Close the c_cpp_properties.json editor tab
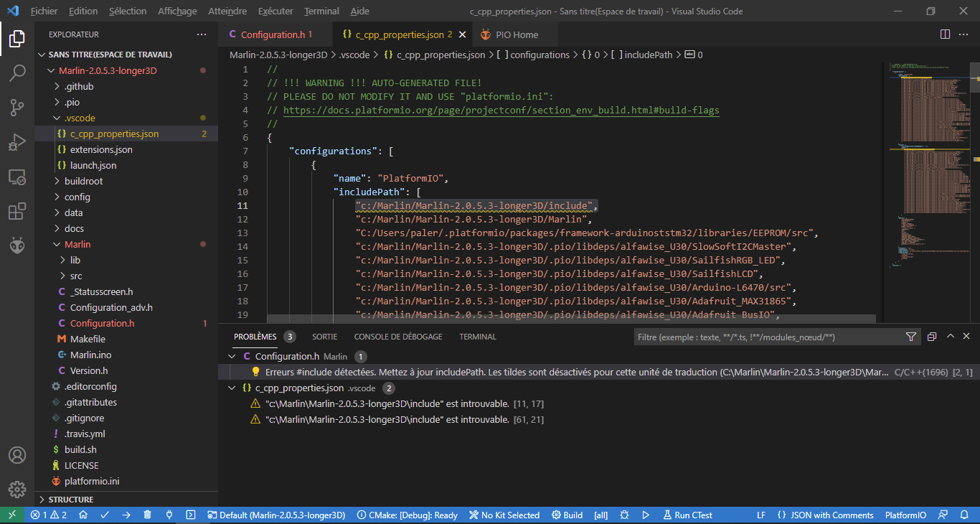This screenshot has width=980, height=524. pyautogui.click(x=462, y=34)
